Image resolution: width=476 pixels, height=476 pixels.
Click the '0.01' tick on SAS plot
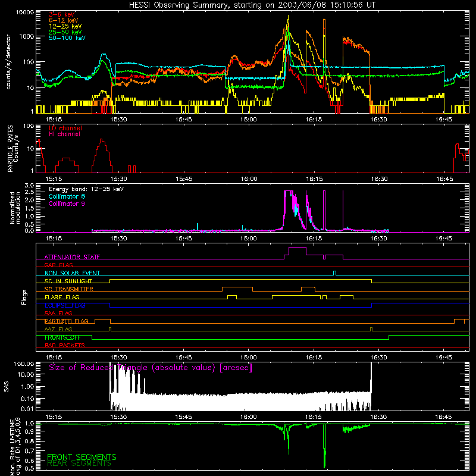point(27,409)
